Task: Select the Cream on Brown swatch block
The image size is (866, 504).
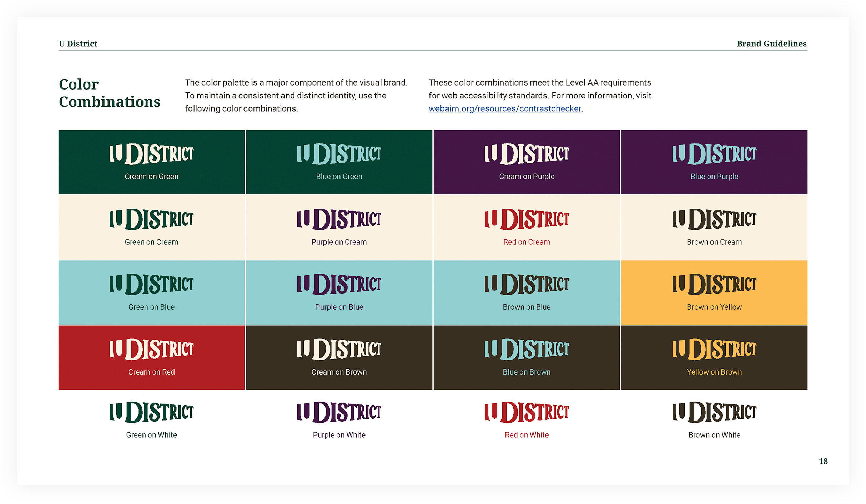Action: (x=339, y=357)
